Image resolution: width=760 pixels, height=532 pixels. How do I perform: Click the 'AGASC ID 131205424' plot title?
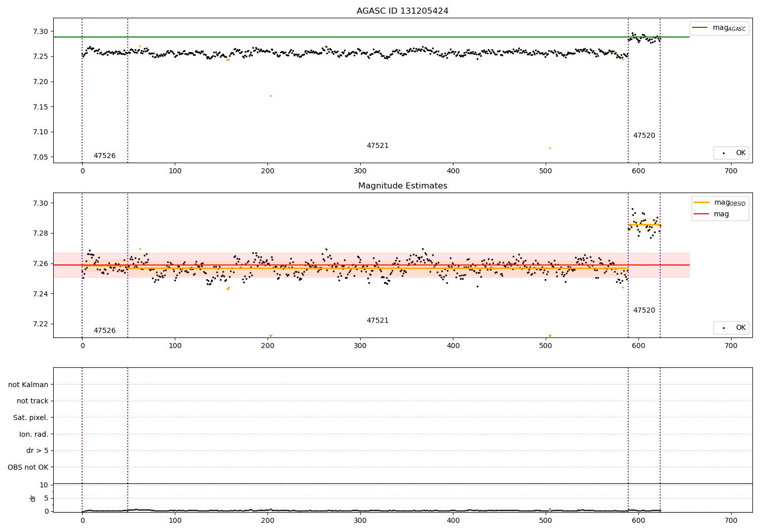click(402, 11)
